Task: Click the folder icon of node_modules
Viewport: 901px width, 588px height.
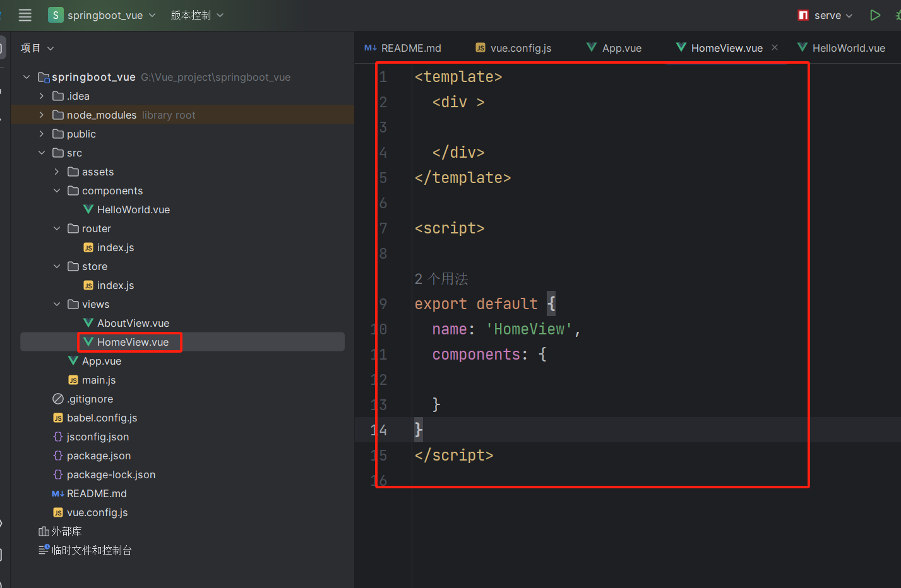Action: (x=58, y=115)
